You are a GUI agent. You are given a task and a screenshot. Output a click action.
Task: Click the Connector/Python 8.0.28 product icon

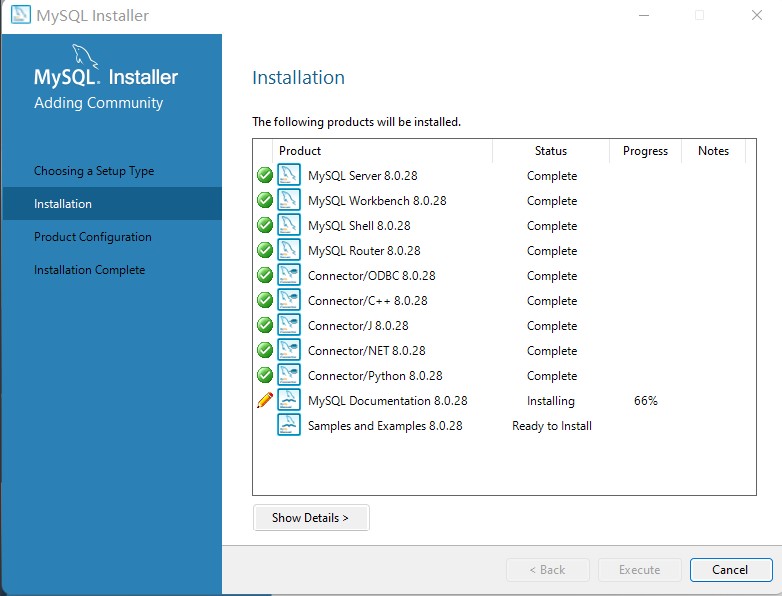click(x=289, y=375)
